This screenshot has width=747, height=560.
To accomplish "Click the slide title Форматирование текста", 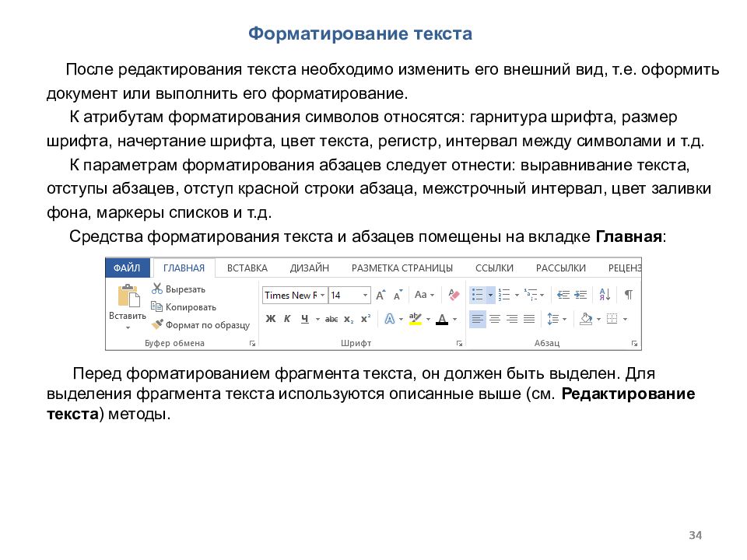I will [360, 33].
